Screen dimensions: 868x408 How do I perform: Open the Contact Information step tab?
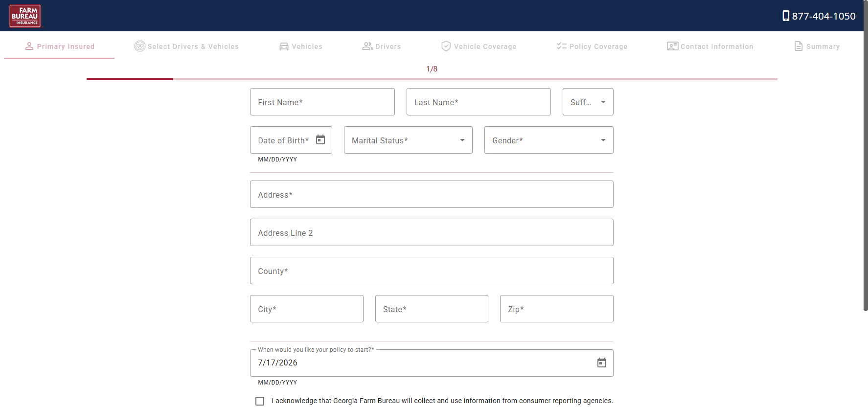(710, 46)
